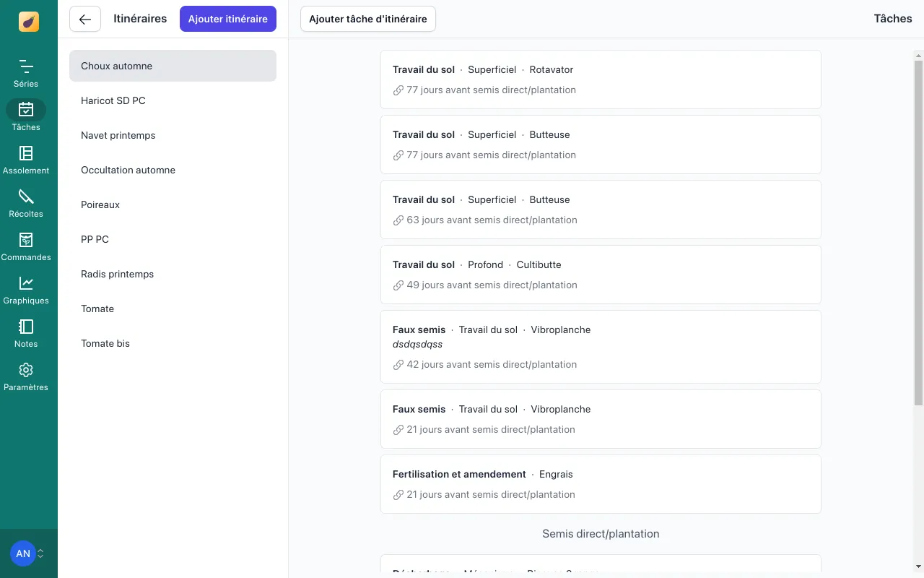Open Paramètres gear icon
Screen dimensions: 924x578
point(26,370)
